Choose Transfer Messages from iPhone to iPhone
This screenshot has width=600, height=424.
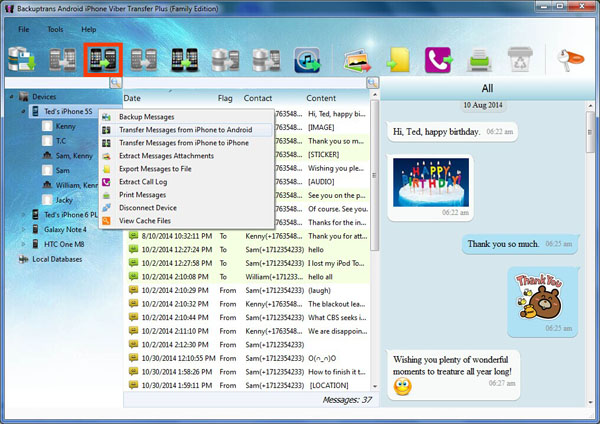[x=186, y=143]
